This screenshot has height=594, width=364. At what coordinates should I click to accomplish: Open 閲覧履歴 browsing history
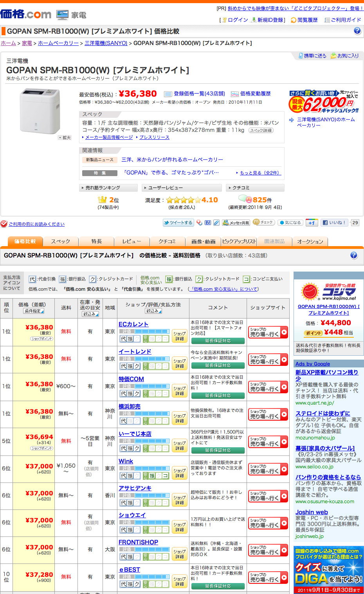(307, 20)
